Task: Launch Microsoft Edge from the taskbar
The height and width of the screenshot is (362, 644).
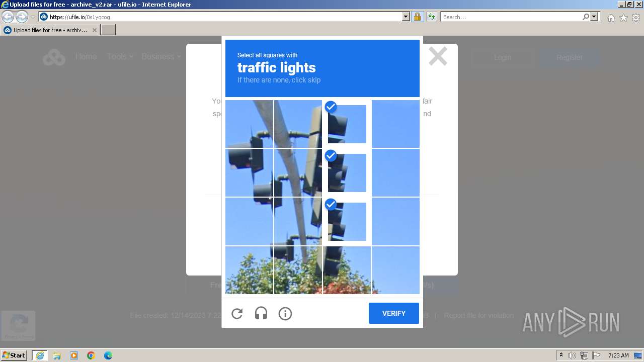Action: 108,355
